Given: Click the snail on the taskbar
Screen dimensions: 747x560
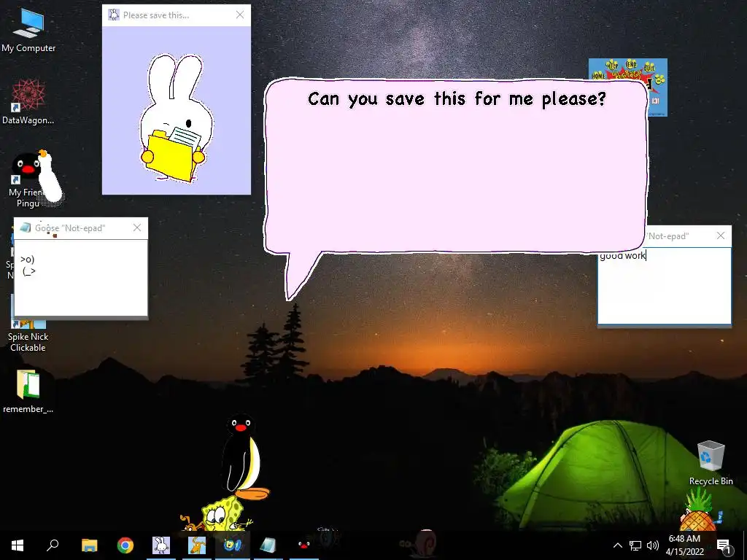Looking at the screenshot, I should tap(420, 542).
